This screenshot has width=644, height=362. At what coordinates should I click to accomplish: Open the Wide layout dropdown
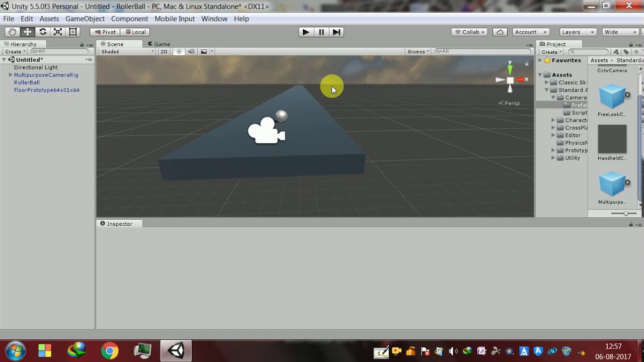pyautogui.click(x=620, y=32)
